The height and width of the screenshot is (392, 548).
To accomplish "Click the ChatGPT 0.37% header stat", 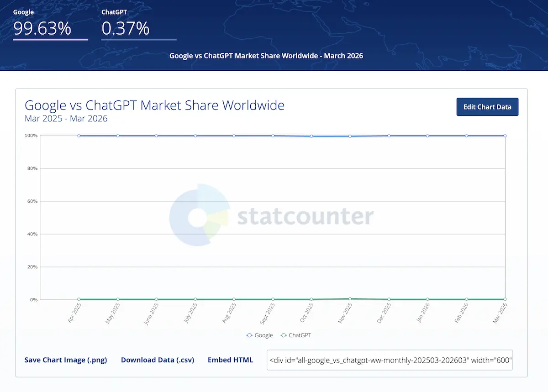I will tap(126, 29).
